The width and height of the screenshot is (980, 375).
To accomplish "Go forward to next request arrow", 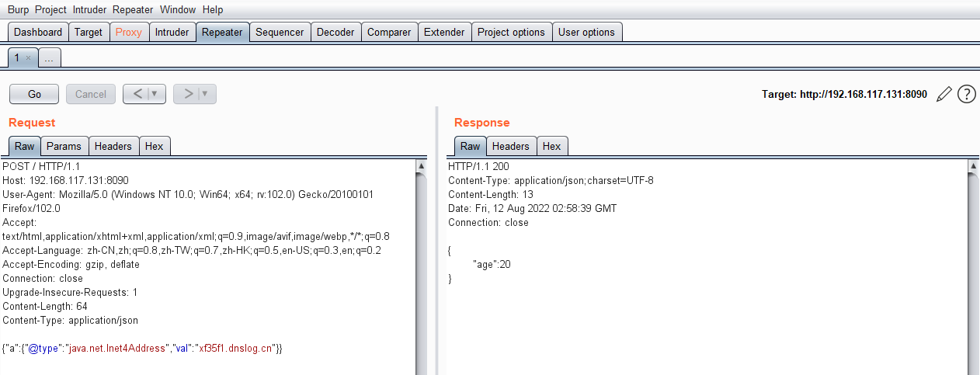I will coord(188,94).
